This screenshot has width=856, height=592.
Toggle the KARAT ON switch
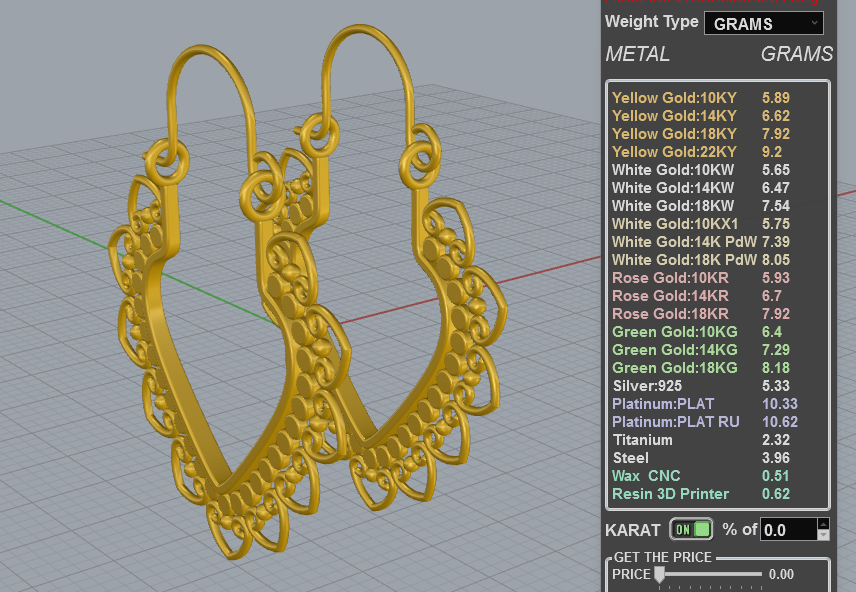[x=691, y=529]
